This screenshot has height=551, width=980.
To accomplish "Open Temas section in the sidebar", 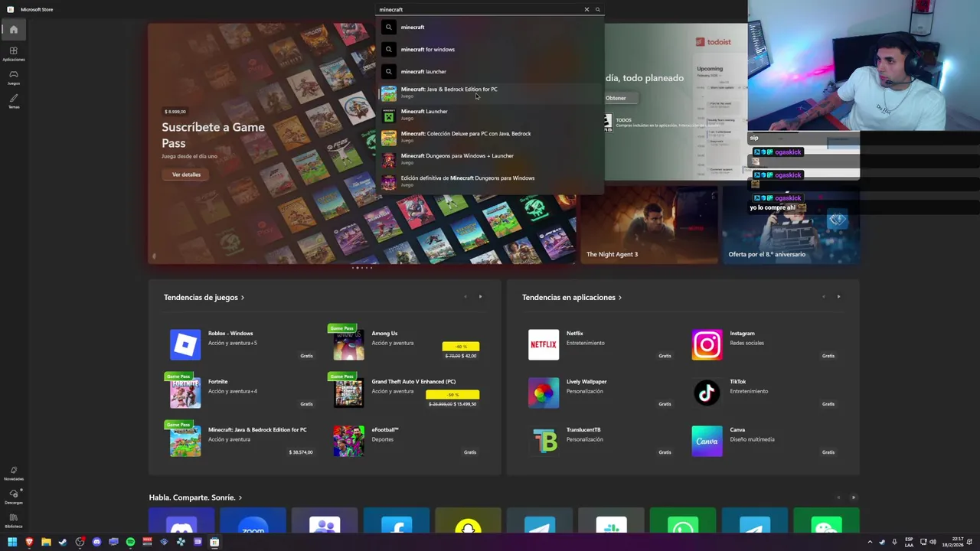I will [x=13, y=101].
